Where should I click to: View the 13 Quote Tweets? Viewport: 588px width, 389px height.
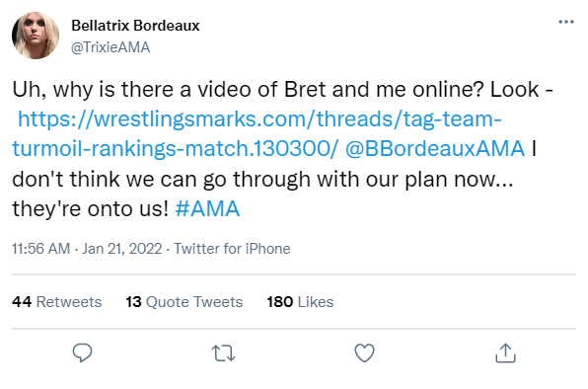(184, 302)
